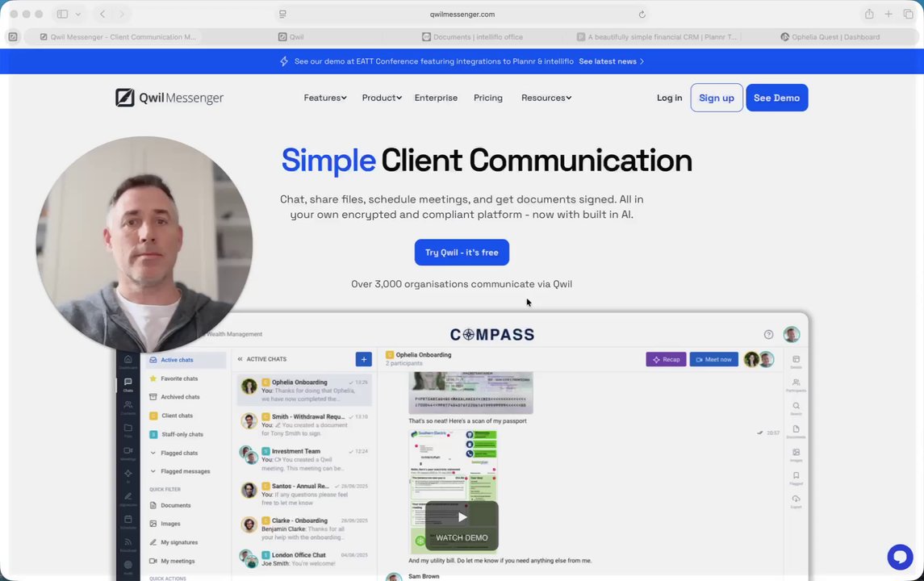This screenshot has width=924, height=581.
Task: Show Safari tab overview
Action: tap(908, 15)
